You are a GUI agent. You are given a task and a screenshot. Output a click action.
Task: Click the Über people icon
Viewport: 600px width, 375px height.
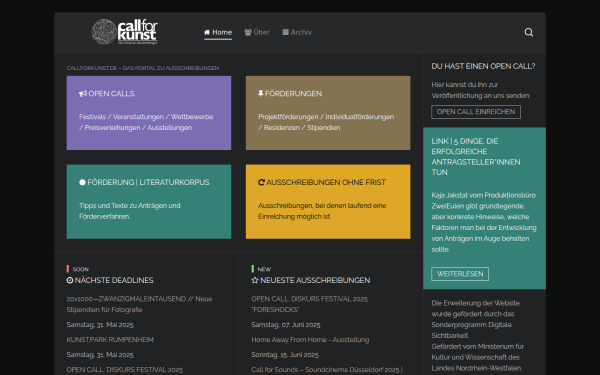pos(248,32)
